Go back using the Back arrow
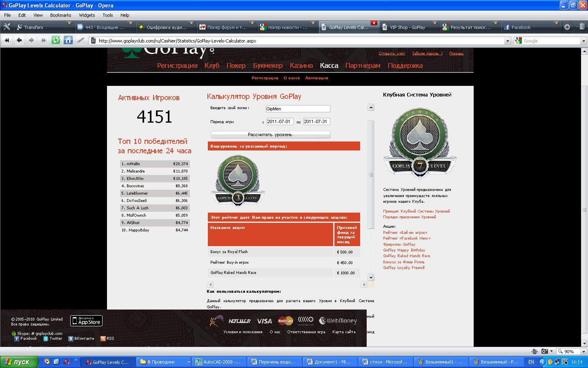The height and width of the screenshot is (368, 588). [19, 40]
